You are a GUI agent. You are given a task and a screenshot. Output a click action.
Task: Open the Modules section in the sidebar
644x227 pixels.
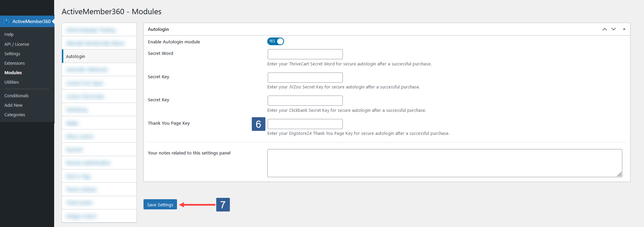(x=13, y=72)
